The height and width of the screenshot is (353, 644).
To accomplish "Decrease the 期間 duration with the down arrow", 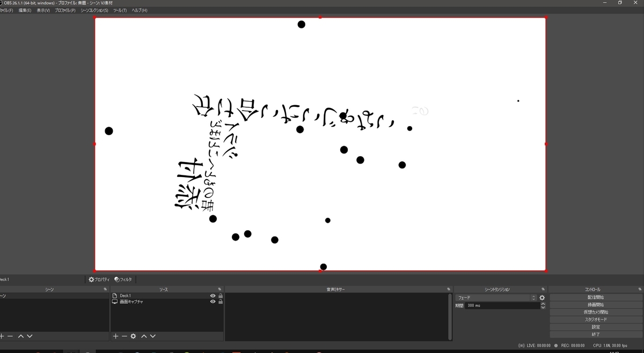I will click(x=543, y=307).
